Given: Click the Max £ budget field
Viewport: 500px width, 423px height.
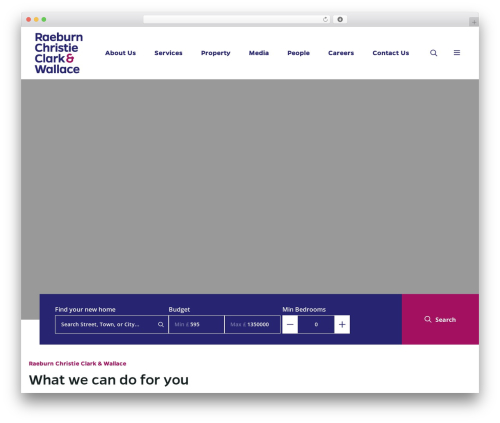Looking at the screenshot, I should pyautogui.click(x=253, y=324).
